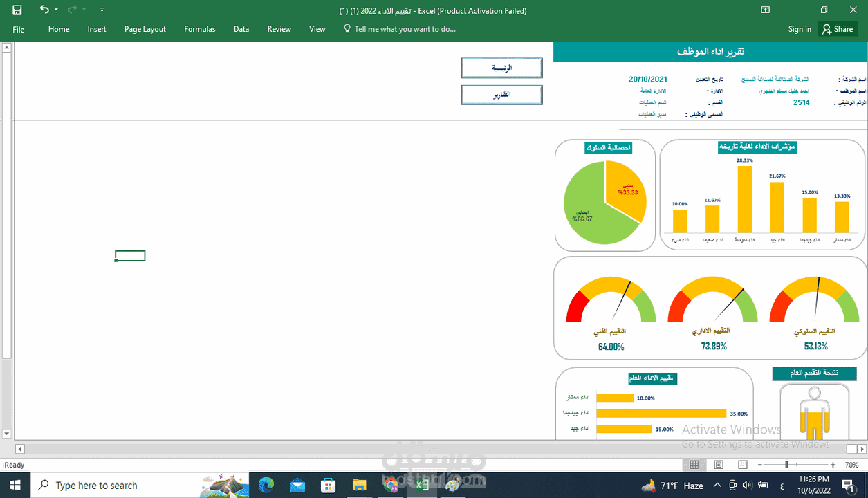Click the Redo icon

click(72, 10)
